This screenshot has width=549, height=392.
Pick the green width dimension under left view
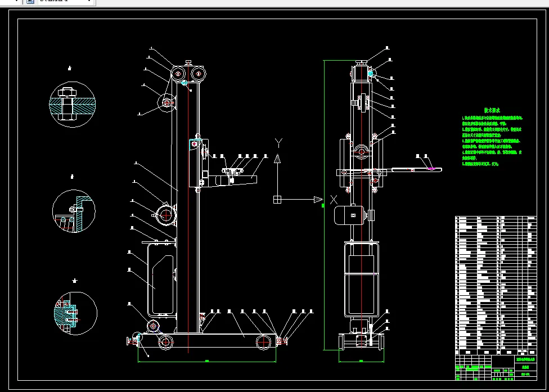[207, 361]
